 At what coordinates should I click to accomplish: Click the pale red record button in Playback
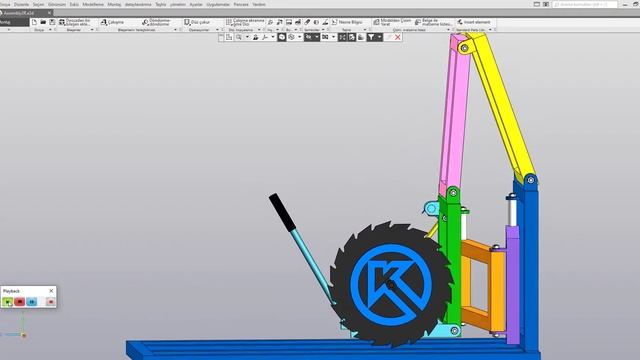(51, 302)
